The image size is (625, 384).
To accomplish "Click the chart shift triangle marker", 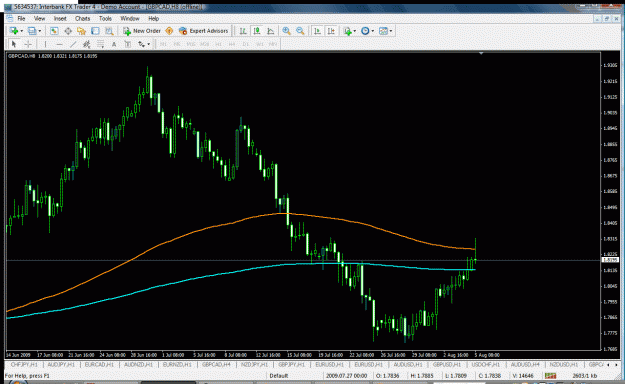I will pos(481,53).
